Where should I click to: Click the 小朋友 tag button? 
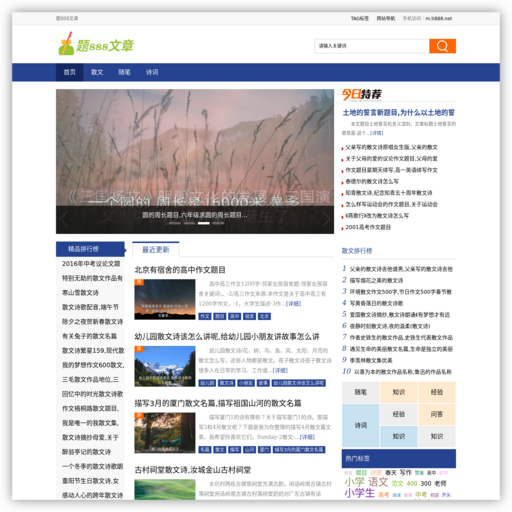(x=246, y=383)
